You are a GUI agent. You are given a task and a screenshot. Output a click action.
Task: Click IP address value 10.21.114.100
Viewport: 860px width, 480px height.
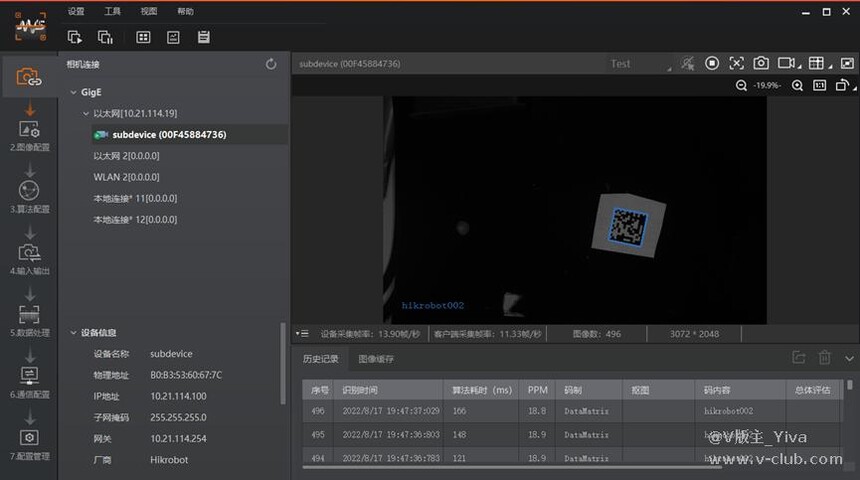click(x=178, y=396)
